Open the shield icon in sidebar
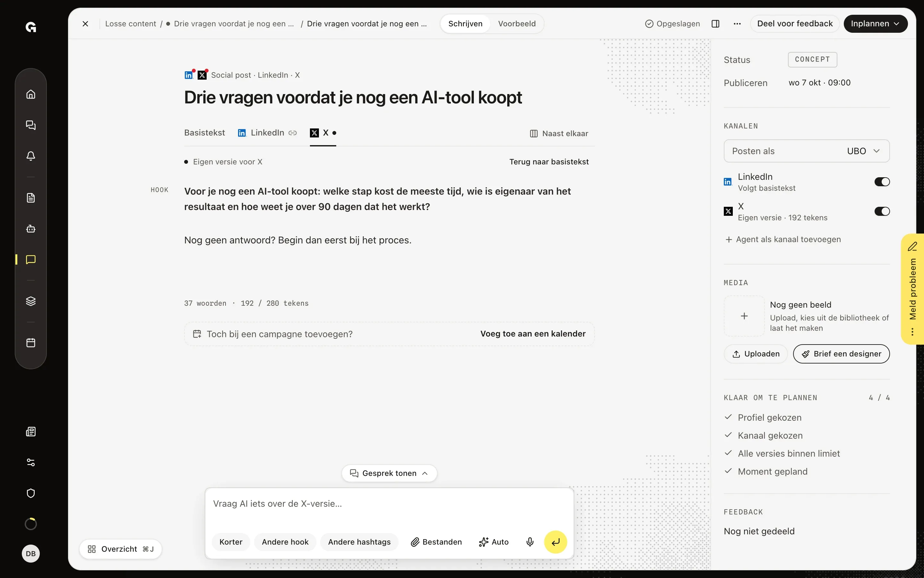Image resolution: width=924 pixels, height=578 pixels. click(x=31, y=493)
